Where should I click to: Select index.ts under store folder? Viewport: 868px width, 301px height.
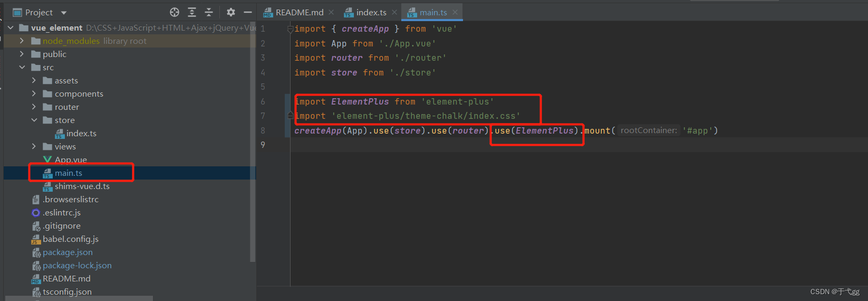coord(130,133)
